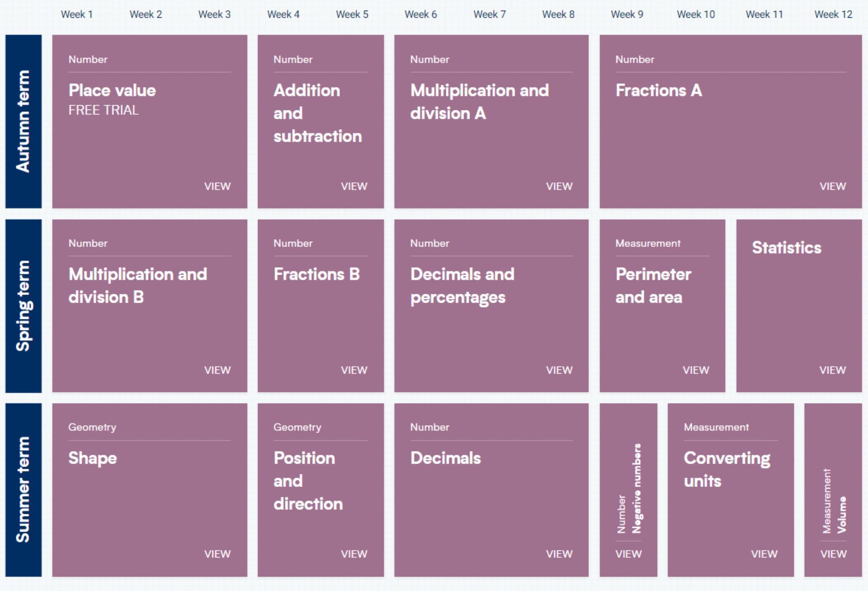
Task: Open the Place value free trial block
Action: (150, 122)
